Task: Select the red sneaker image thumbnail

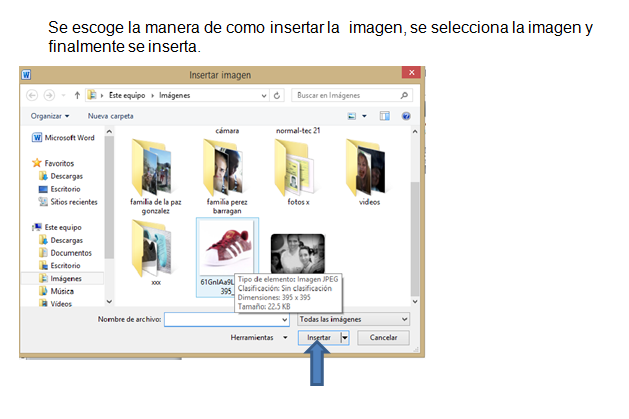Action: (227, 248)
